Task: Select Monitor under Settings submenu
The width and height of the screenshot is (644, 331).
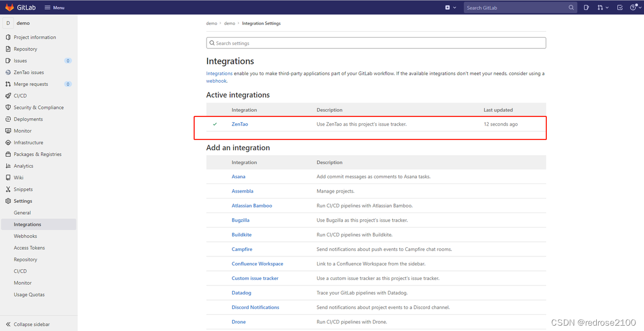Action: 23,283
